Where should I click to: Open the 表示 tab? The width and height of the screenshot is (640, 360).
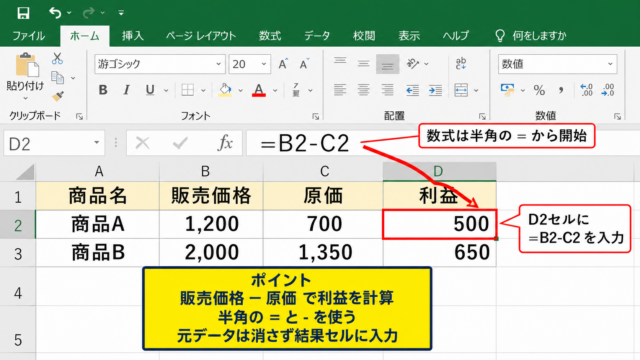[x=409, y=36]
